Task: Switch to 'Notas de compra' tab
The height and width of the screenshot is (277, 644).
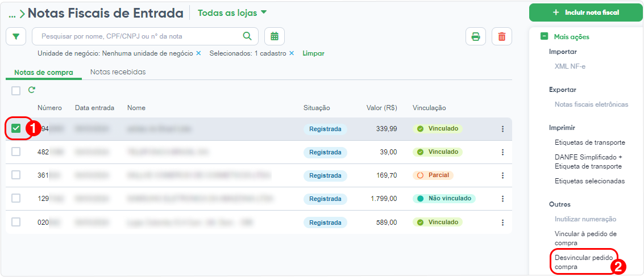Action: tap(44, 72)
